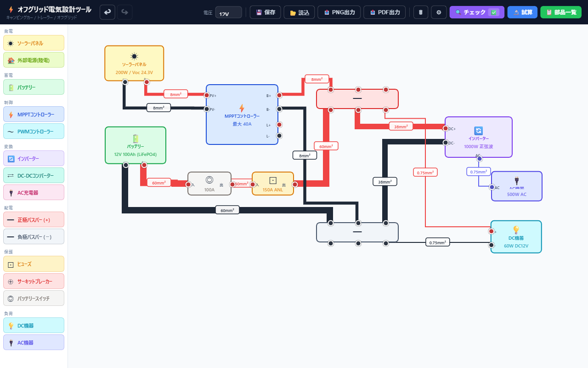This screenshot has height=368, width=588.
Task: Add AC機器 from the left palette
Action: 34,342
